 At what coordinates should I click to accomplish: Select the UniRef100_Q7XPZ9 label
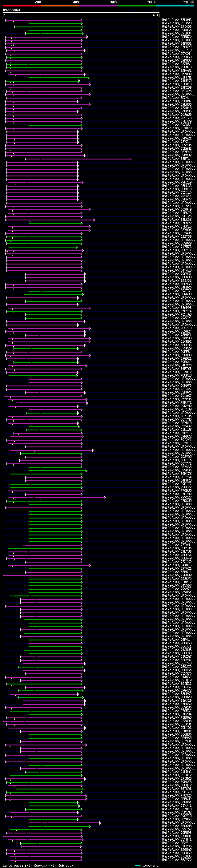pos(176,349)
